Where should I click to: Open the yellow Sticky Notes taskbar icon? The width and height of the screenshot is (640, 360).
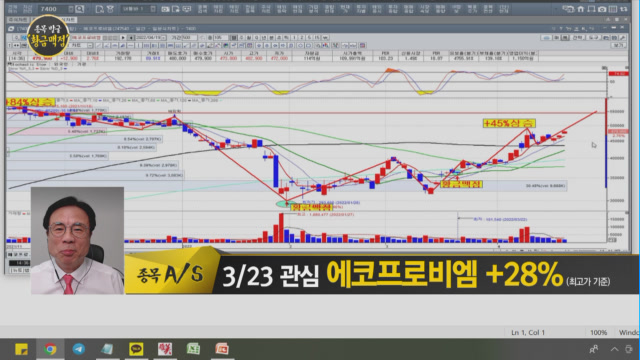pyautogui.click(x=21, y=349)
